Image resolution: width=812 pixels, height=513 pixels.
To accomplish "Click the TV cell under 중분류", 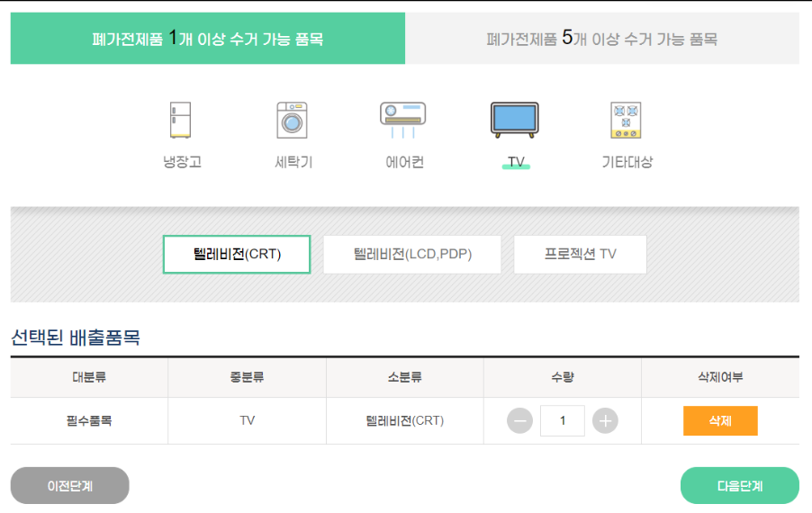I will pyautogui.click(x=247, y=421).
